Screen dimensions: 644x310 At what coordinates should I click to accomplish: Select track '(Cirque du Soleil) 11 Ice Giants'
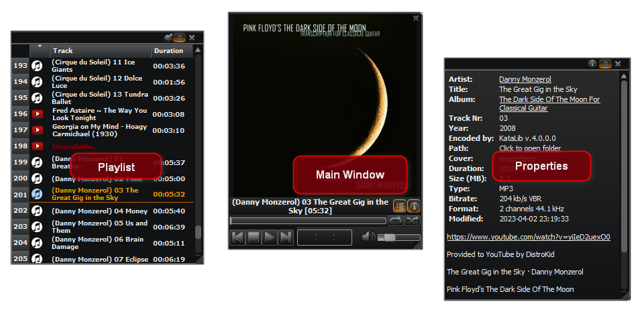tap(93, 66)
